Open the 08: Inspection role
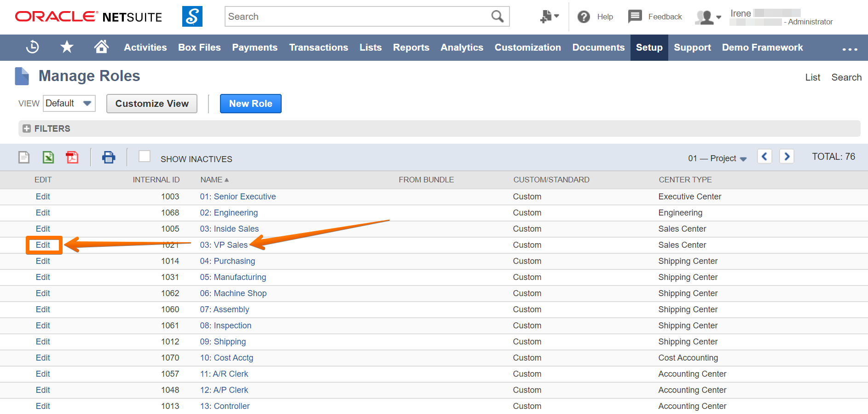The image size is (868, 414). 226,326
